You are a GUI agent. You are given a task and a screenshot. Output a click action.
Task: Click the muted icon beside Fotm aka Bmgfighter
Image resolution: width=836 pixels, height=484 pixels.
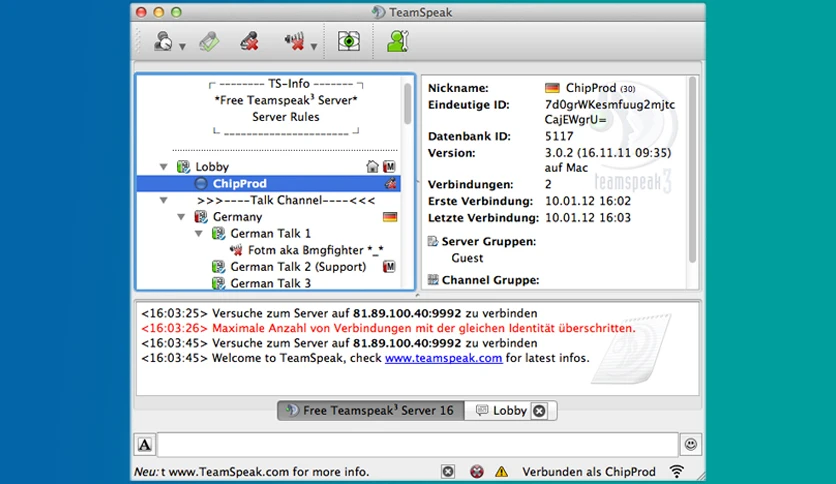click(x=236, y=250)
